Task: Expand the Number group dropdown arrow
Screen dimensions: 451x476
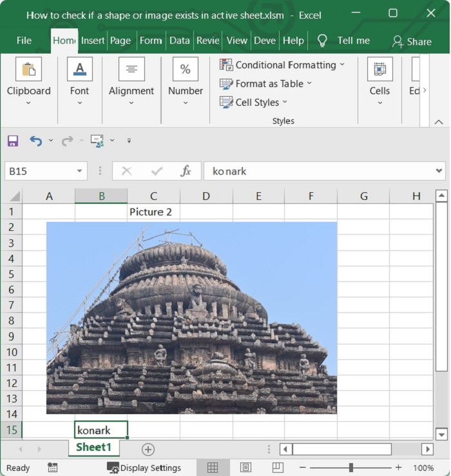Action: coord(186,103)
